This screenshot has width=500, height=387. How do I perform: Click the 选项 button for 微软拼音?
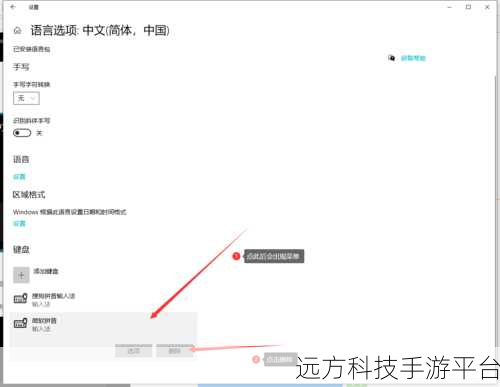point(134,351)
